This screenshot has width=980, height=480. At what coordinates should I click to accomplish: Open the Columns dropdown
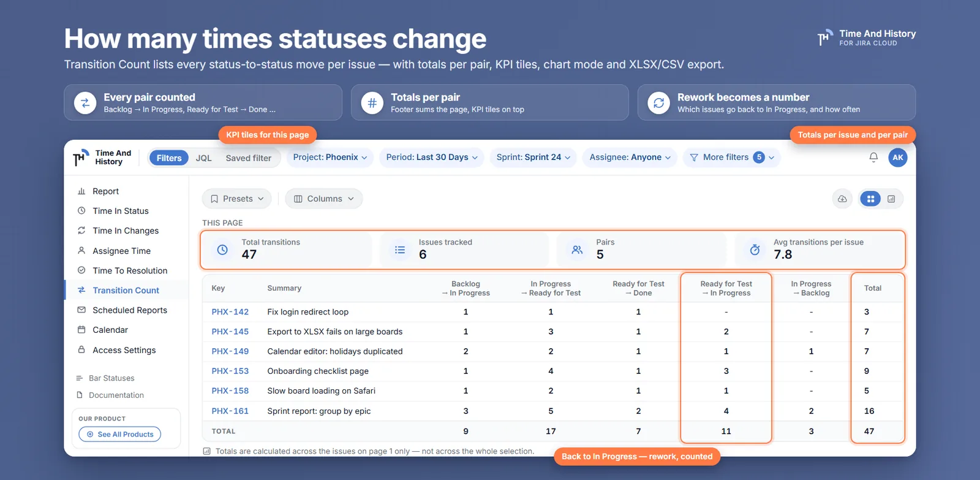324,199
